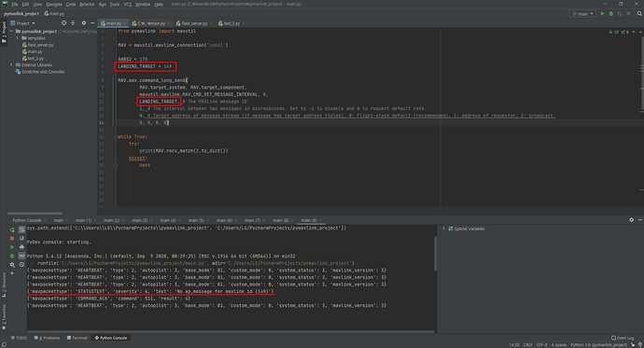The image size is (644, 348).
Task: Click the console print icon
Action: [x=21, y=246]
